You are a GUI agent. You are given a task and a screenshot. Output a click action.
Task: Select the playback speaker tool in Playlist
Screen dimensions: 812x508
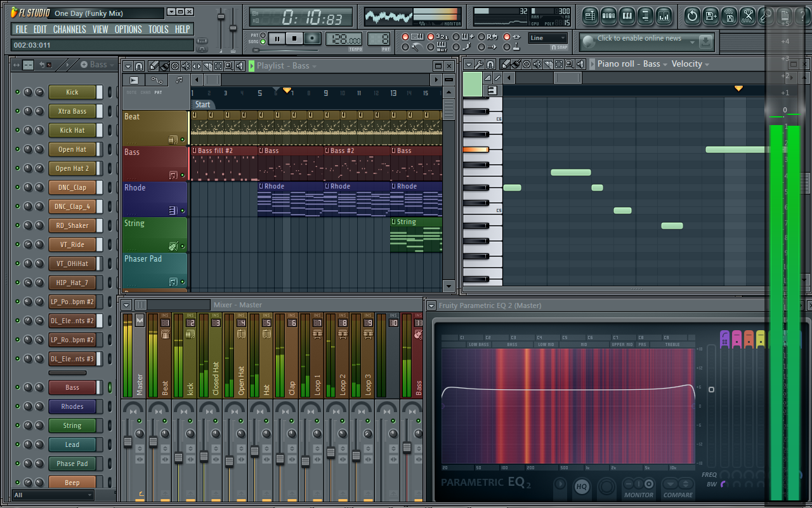[x=240, y=66]
